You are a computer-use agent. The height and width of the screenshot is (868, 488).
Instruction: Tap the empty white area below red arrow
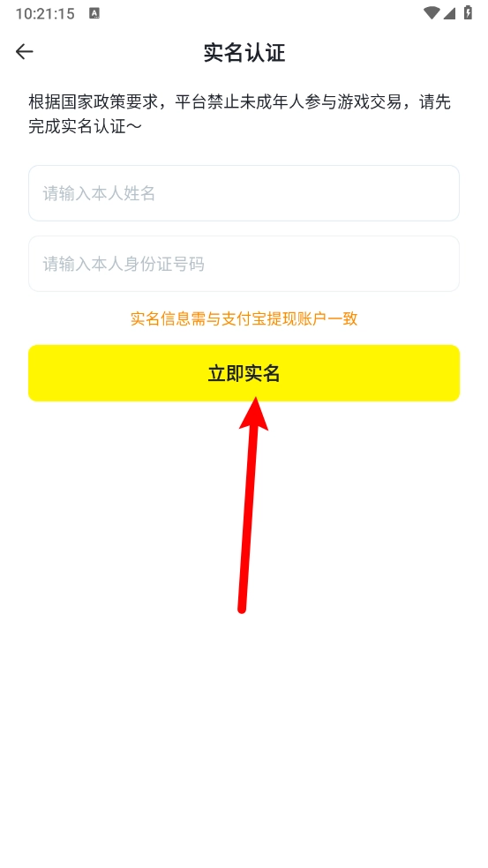click(244, 737)
